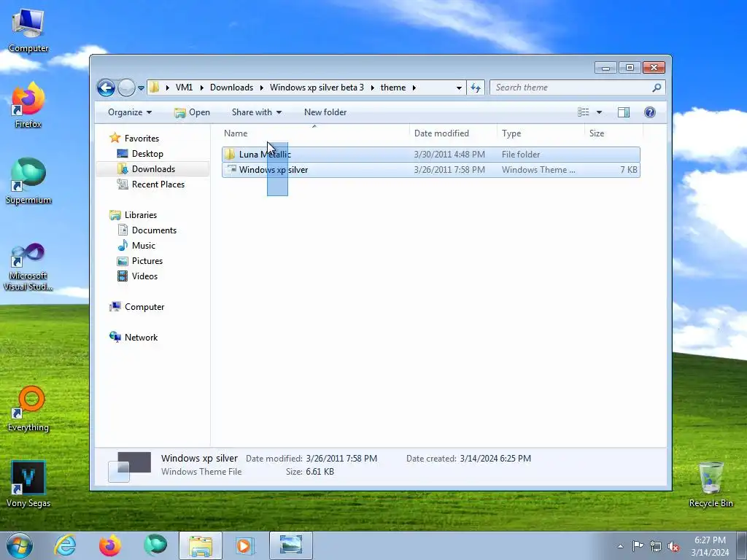Sort by Date modified column
This screenshot has height=560, width=747.
click(x=453, y=133)
